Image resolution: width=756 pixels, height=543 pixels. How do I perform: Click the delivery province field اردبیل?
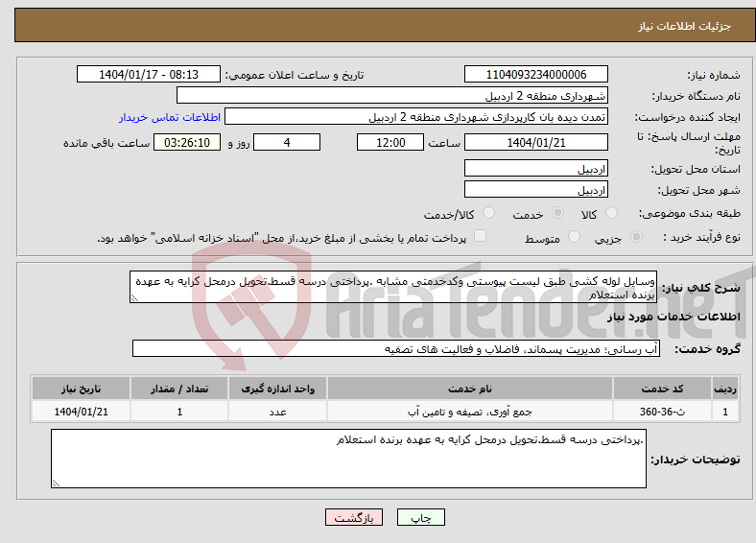[535, 168]
